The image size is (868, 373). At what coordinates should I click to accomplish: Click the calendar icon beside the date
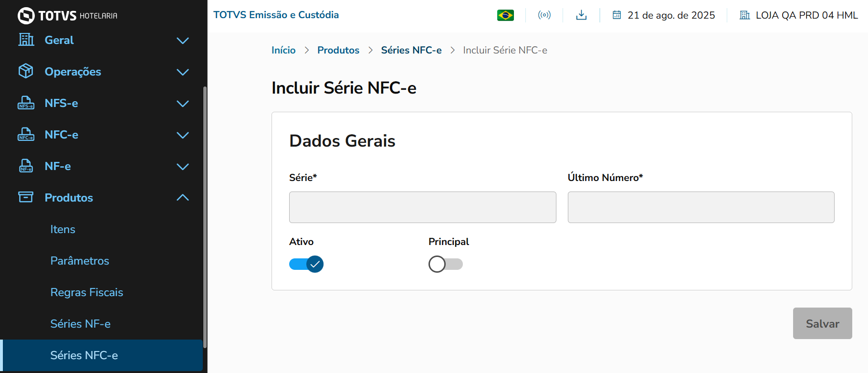(x=617, y=15)
